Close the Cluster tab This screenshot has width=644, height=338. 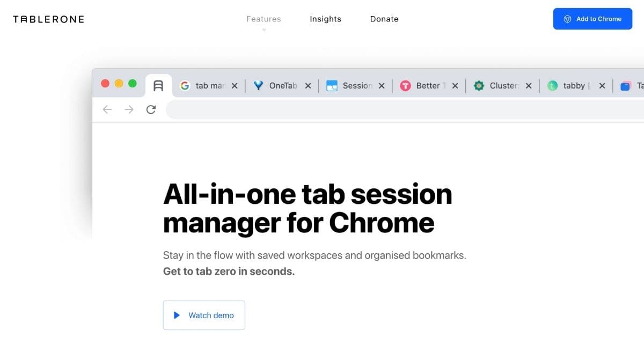coord(529,85)
